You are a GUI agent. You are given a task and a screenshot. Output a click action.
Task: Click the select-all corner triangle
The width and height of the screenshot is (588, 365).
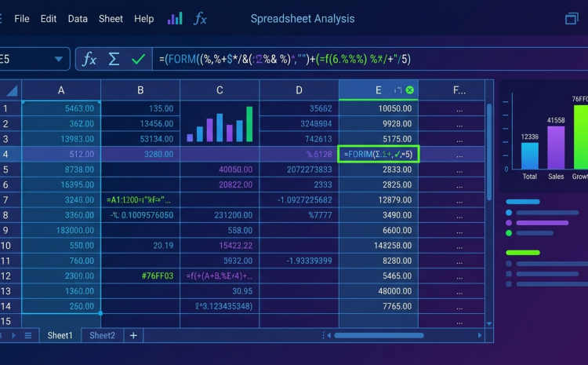click(x=12, y=90)
